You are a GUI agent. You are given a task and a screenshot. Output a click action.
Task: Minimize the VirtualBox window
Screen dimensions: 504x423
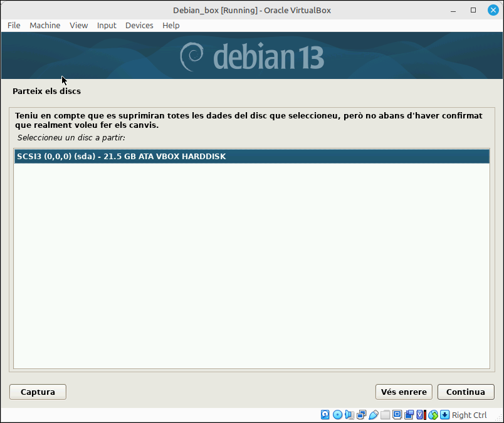pos(453,10)
